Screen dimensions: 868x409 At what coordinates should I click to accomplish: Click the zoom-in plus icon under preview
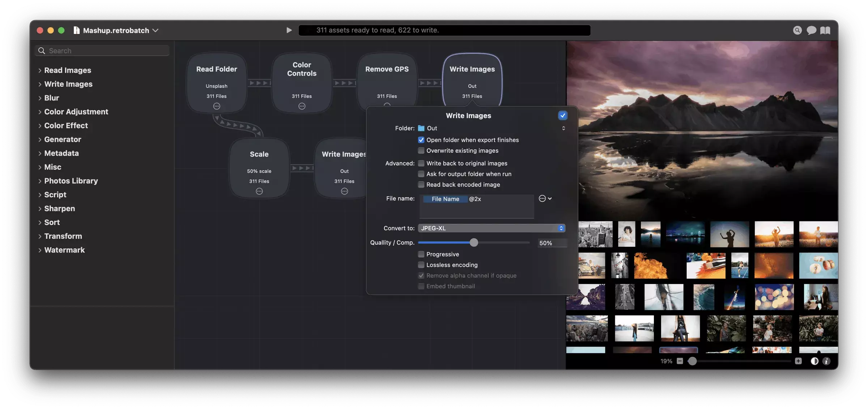[x=798, y=361]
